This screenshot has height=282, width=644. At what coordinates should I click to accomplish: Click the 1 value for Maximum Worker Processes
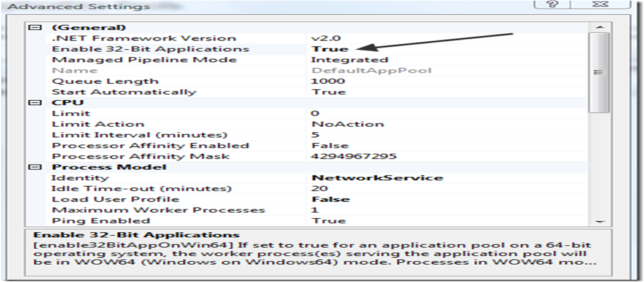[x=315, y=210]
